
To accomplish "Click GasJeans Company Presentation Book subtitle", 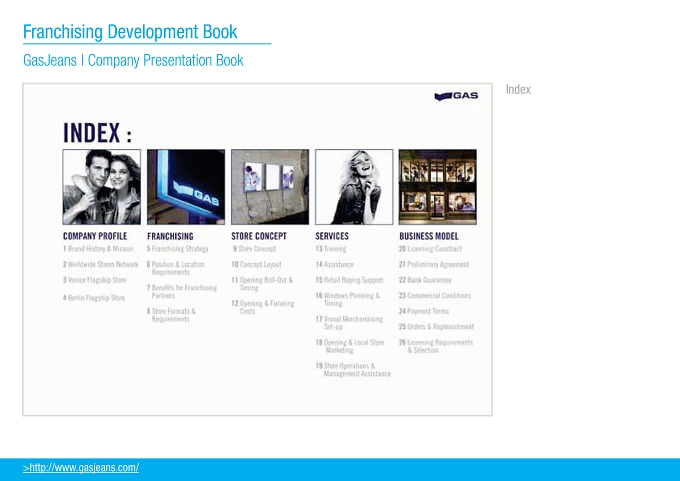I will coord(133,60).
